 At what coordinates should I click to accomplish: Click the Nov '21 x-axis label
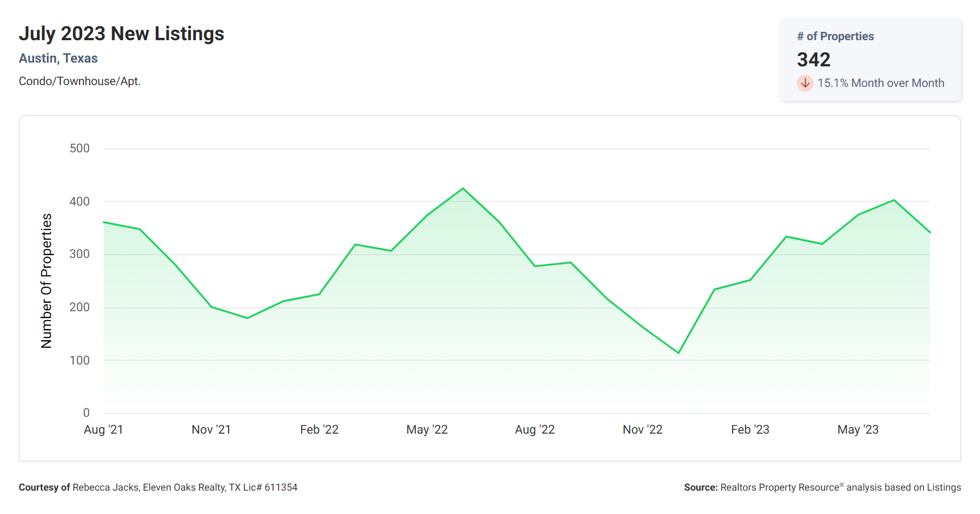point(211,429)
